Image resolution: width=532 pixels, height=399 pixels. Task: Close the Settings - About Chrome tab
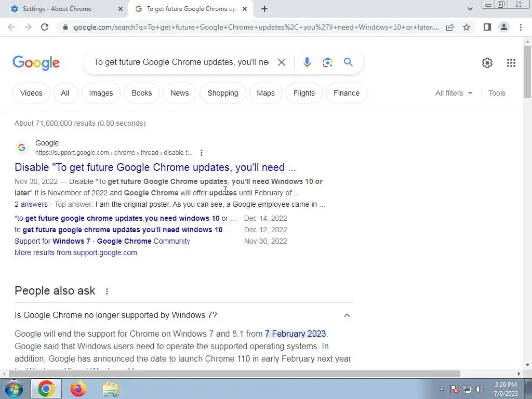click(121, 9)
